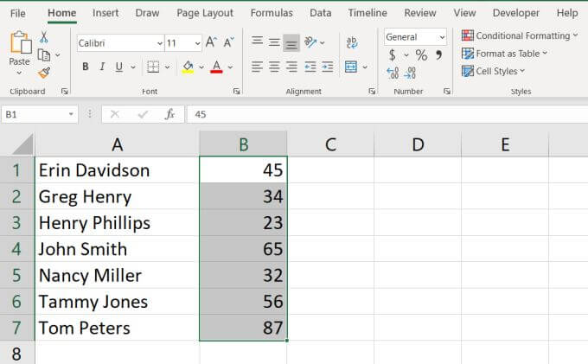Activate the Format Painter brush
The height and width of the screenshot is (364, 588).
pos(44,73)
